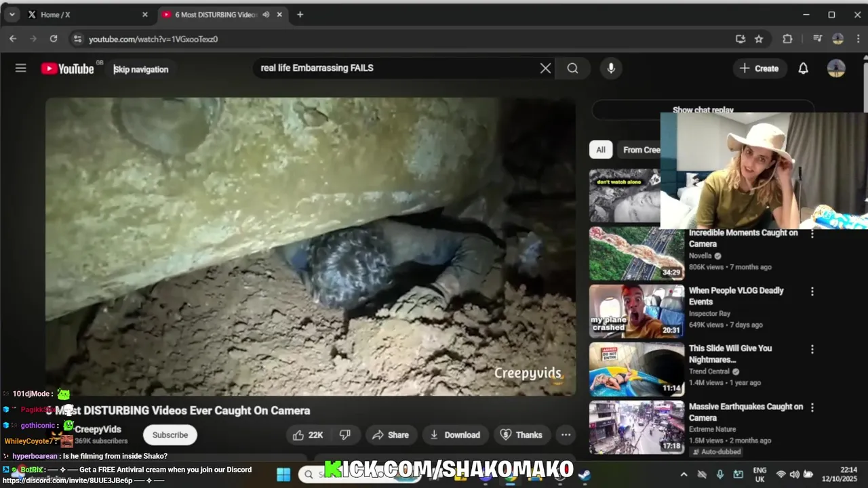Open Chrome profile avatar
868x488 pixels.
tap(837, 39)
